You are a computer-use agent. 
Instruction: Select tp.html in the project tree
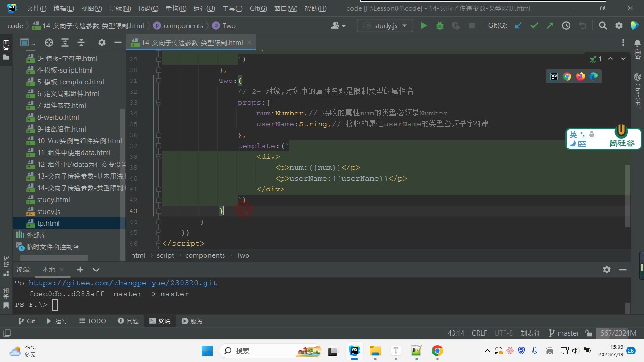48,223
